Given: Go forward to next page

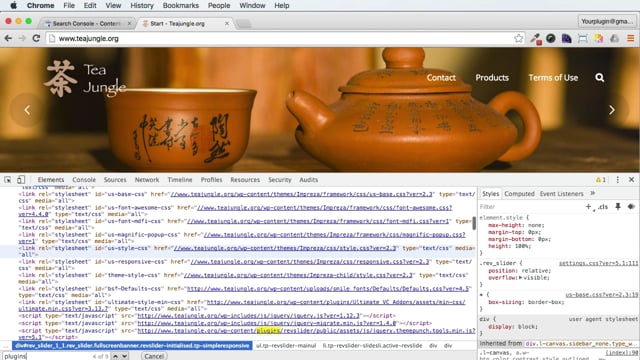Looking at the screenshot, I should click(22, 38).
